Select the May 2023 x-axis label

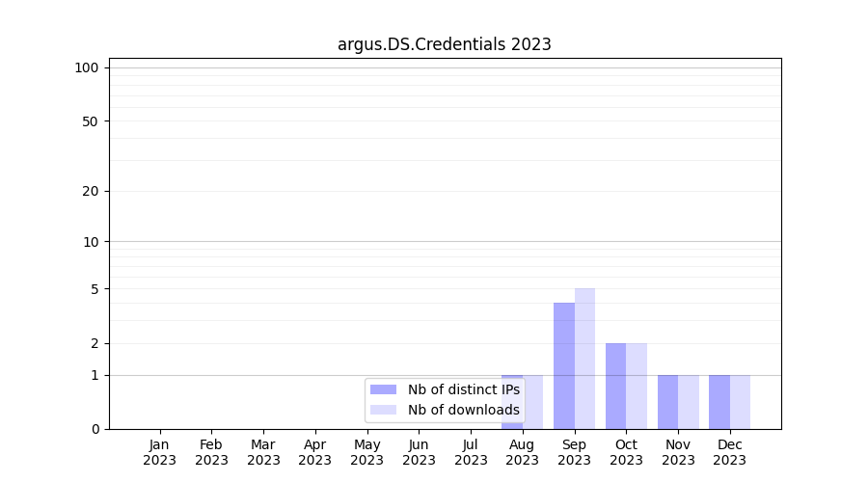(366, 452)
